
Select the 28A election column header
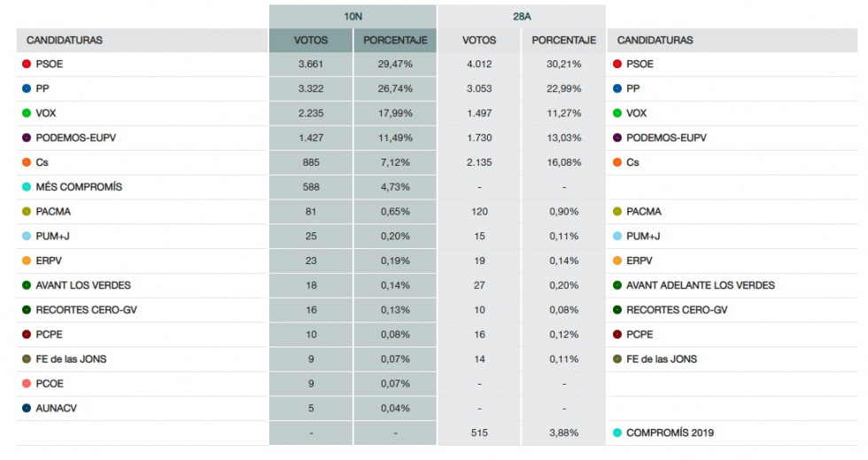point(521,16)
